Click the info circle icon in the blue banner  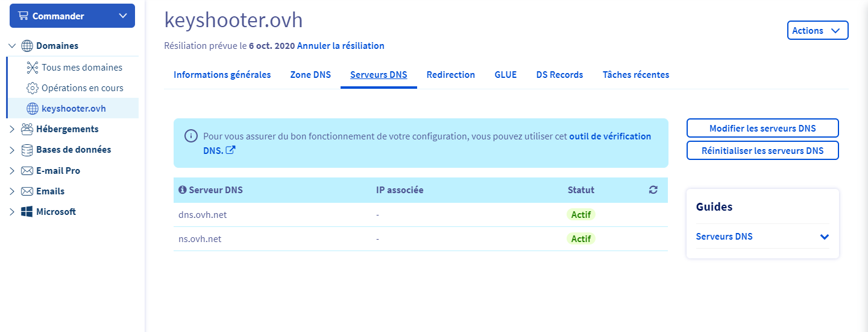190,136
